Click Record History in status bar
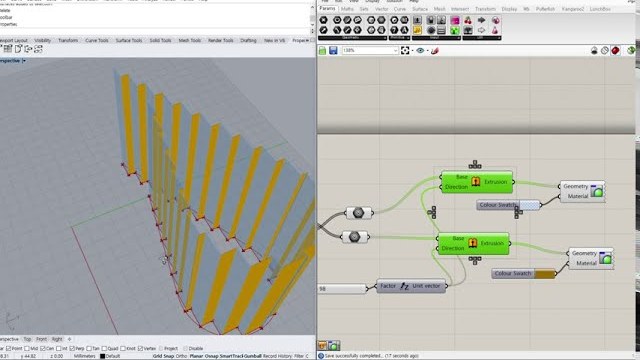The height and width of the screenshot is (360, 640). click(278, 356)
